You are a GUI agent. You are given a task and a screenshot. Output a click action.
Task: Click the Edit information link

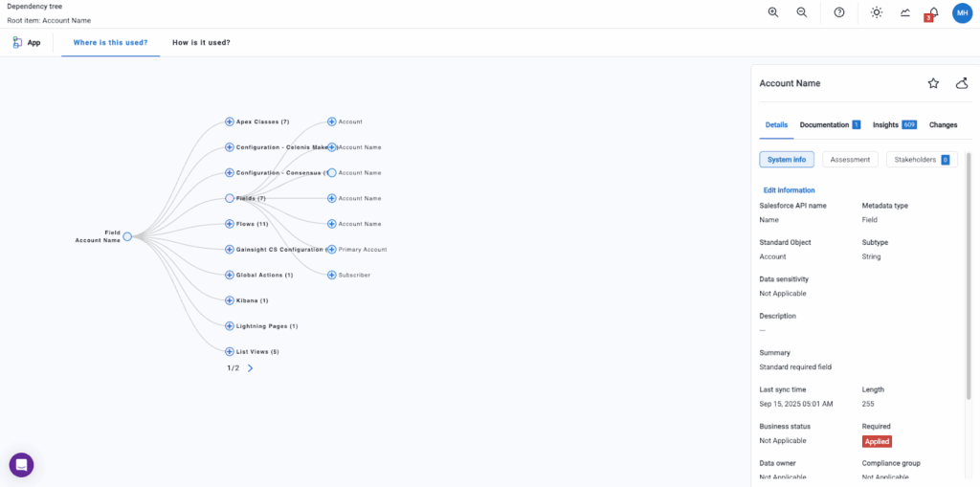[x=790, y=190]
